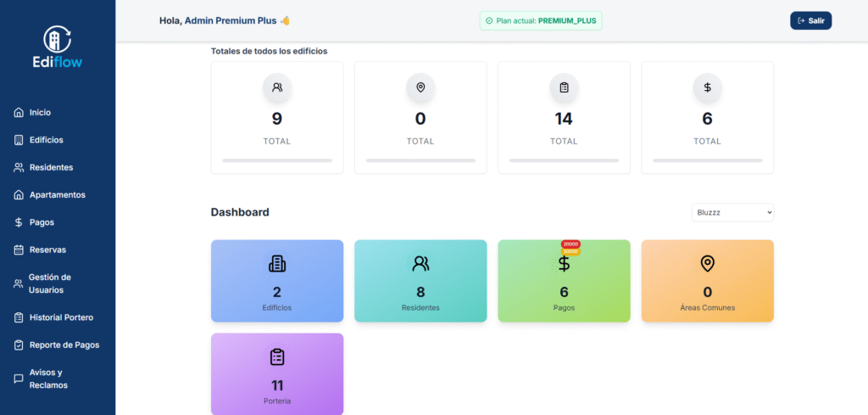
Task: Open Reporte de Pagos from sidebar
Action: pyautogui.click(x=64, y=345)
